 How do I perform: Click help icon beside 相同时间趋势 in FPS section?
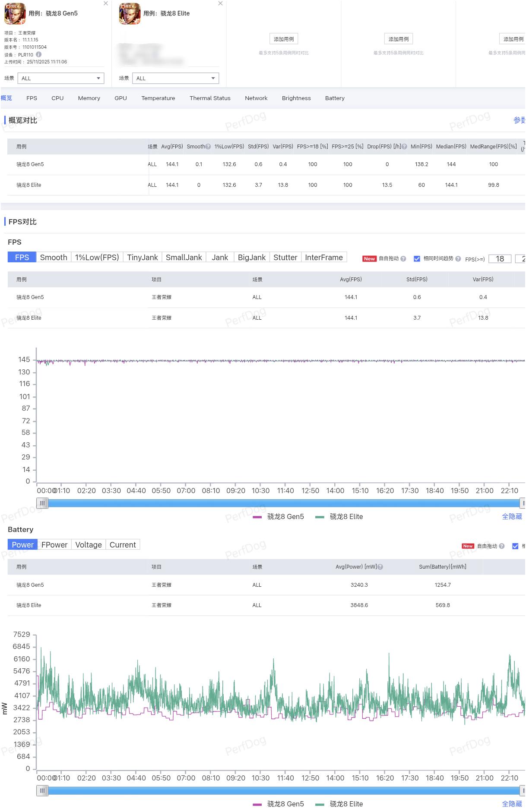(458, 259)
